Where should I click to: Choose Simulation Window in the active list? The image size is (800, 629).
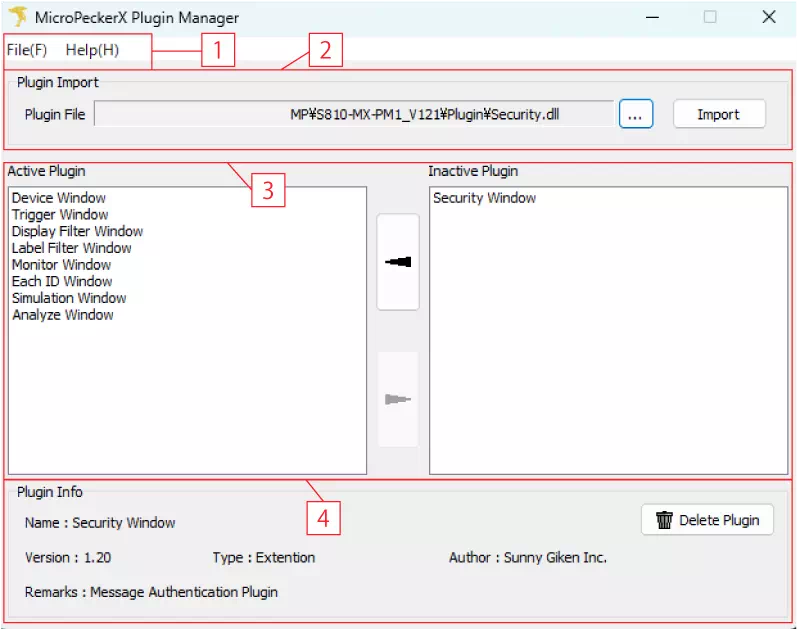[69, 298]
